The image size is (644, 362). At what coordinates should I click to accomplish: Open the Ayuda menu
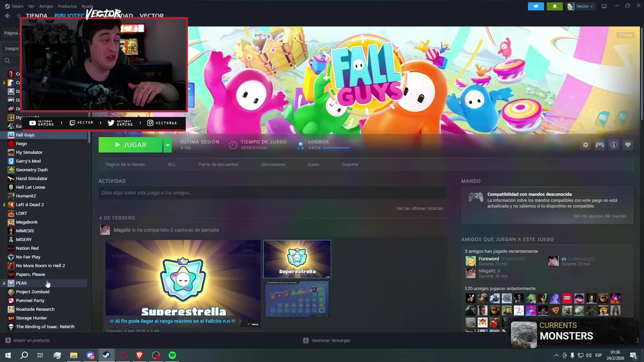[87, 6]
